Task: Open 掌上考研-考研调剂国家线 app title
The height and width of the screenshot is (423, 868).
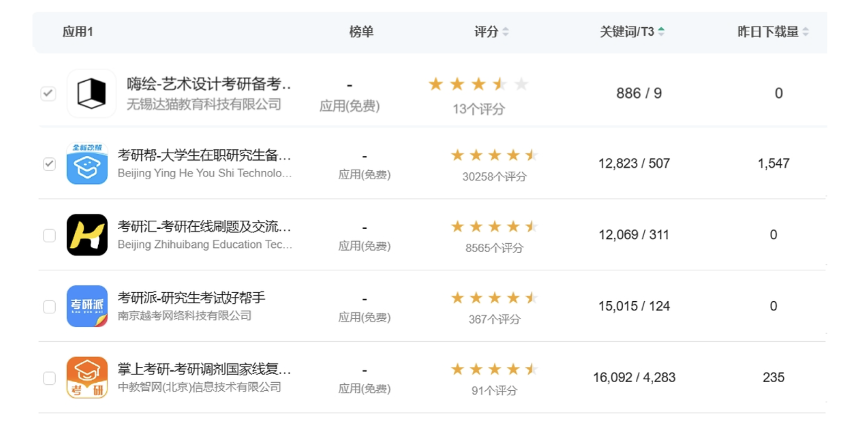Action: pyautogui.click(x=204, y=369)
